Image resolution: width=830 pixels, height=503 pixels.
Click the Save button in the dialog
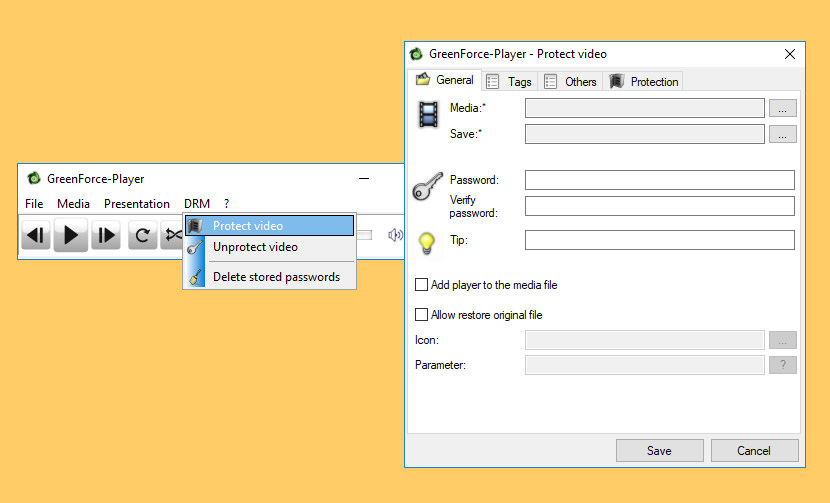pos(660,451)
